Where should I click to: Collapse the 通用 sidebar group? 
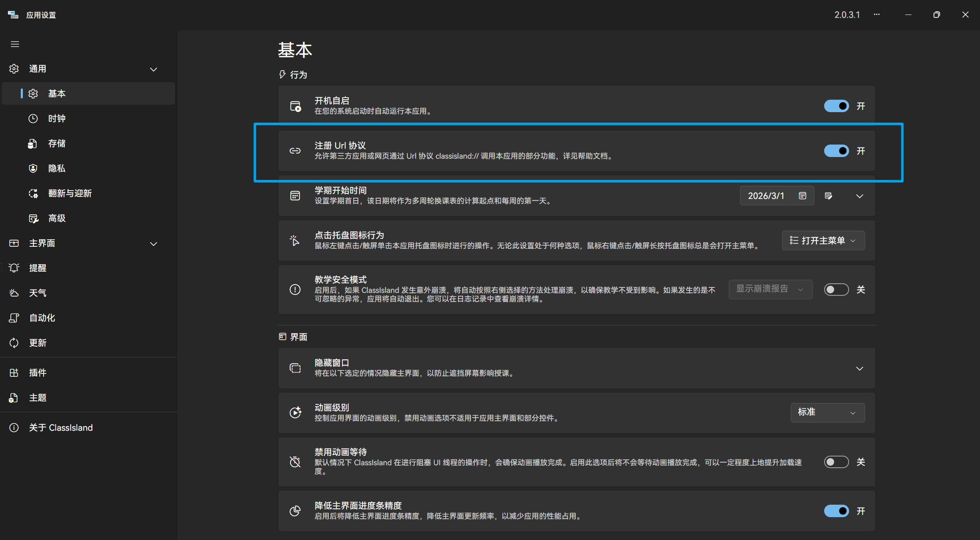[x=153, y=69]
